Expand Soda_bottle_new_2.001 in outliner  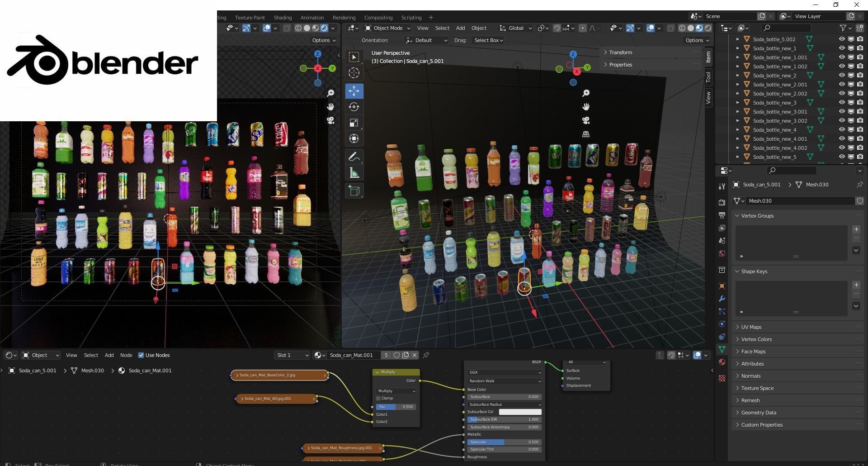tap(737, 85)
